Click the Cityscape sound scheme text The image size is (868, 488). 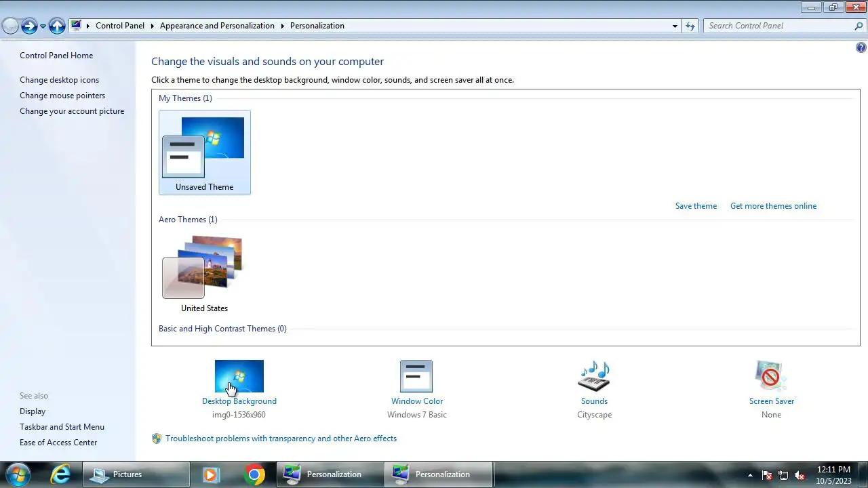[x=595, y=415]
